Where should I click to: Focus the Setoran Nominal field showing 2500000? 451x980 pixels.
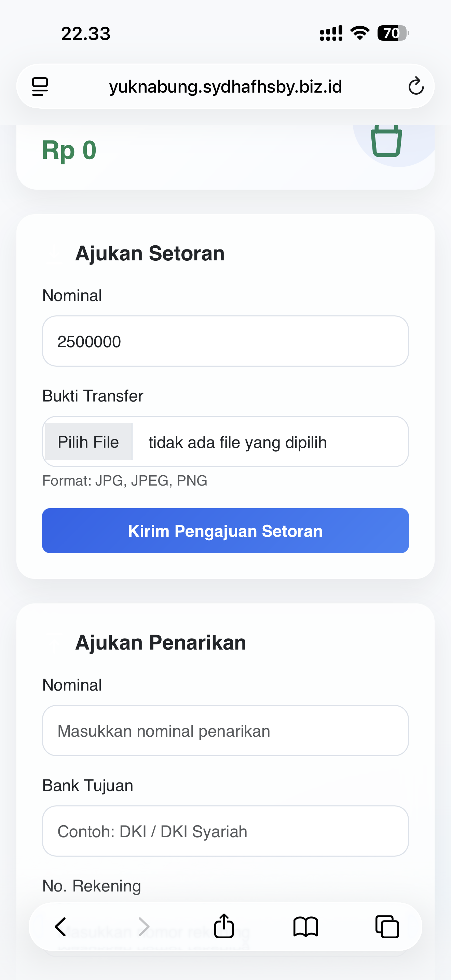[225, 341]
